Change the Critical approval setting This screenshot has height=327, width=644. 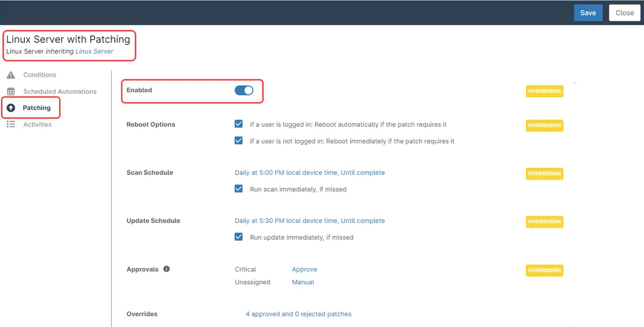pyautogui.click(x=304, y=270)
